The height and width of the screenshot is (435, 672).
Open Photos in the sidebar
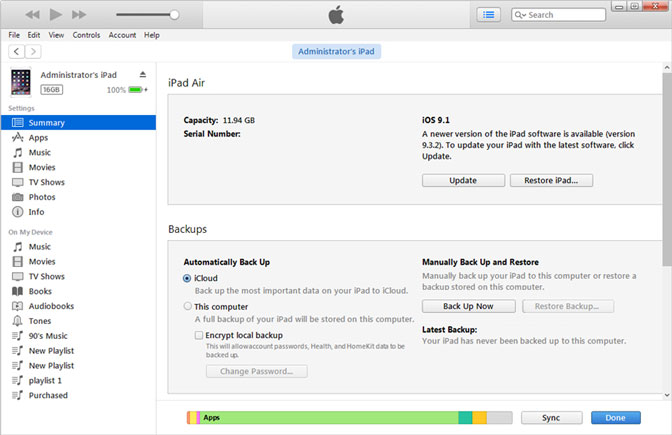pyautogui.click(x=78, y=197)
